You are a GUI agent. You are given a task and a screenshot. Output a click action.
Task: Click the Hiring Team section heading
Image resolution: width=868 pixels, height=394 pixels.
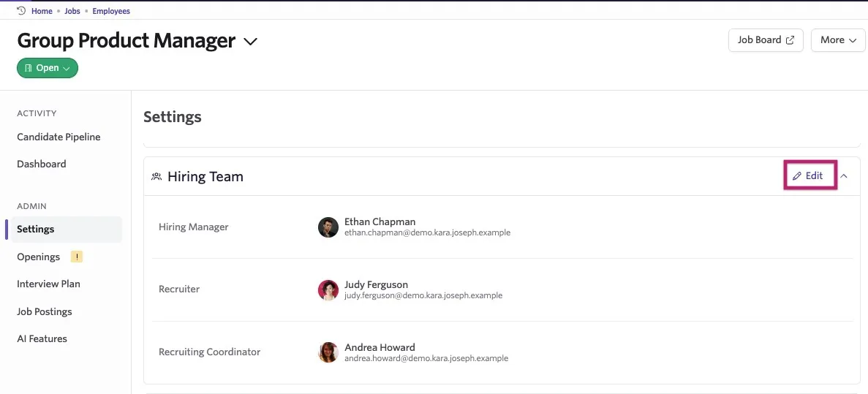[x=205, y=176]
